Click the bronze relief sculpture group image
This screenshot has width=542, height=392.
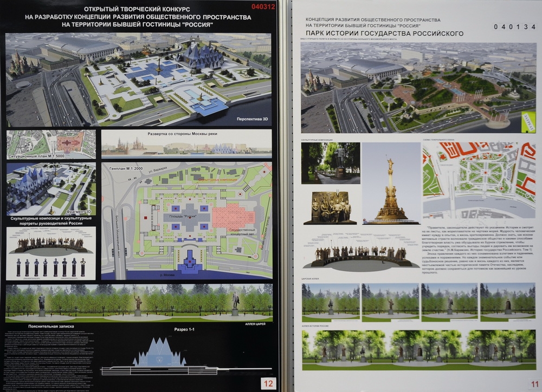[331, 207]
